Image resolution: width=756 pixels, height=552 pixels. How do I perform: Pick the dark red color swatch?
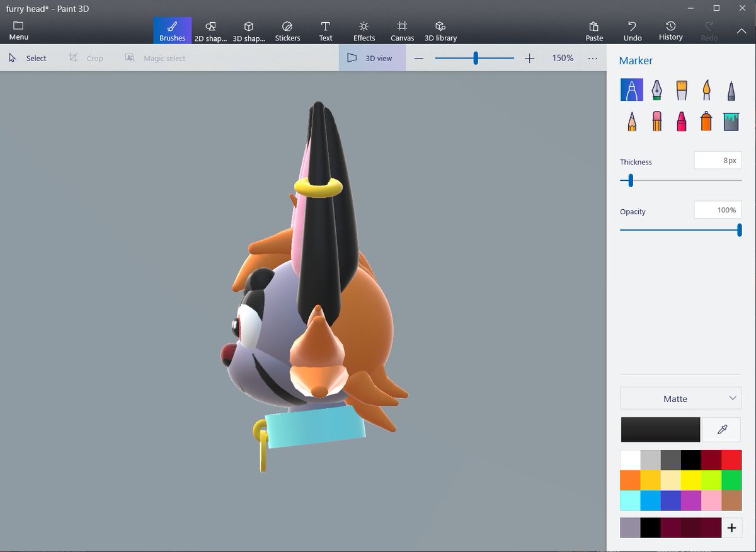click(x=711, y=460)
